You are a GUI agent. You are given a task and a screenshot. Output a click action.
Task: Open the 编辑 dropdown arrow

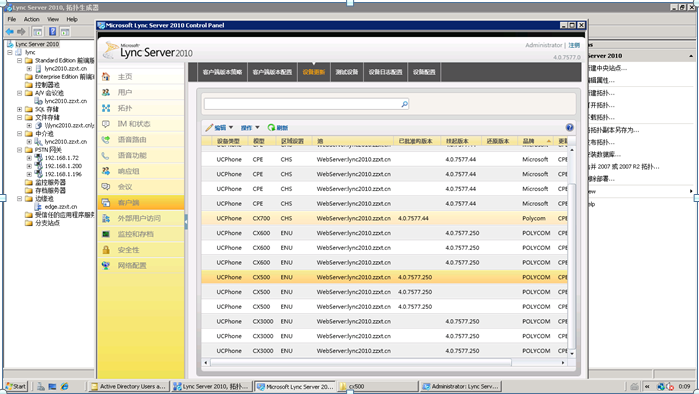click(x=231, y=127)
